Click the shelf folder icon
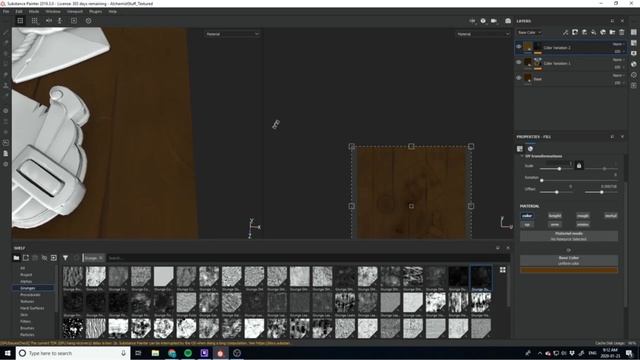This screenshot has height=360, width=640. [x=16, y=258]
